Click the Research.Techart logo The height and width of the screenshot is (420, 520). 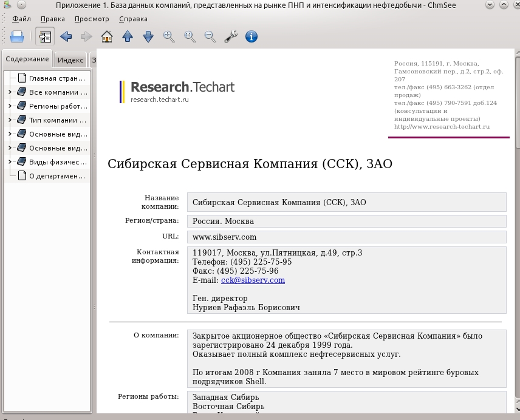point(177,92)
